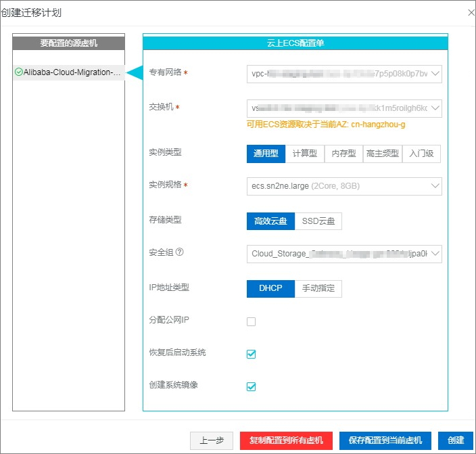Select the 入门级 instance type
476x454 pixels.
click(421, 154)
